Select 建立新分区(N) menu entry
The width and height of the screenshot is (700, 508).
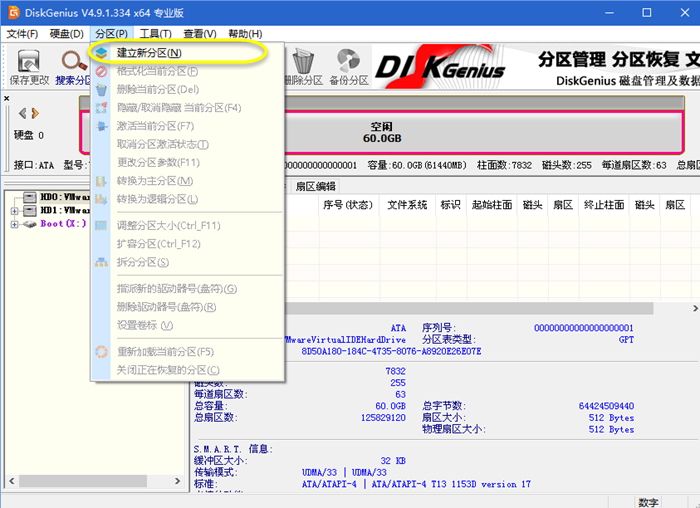pos(187,53)
